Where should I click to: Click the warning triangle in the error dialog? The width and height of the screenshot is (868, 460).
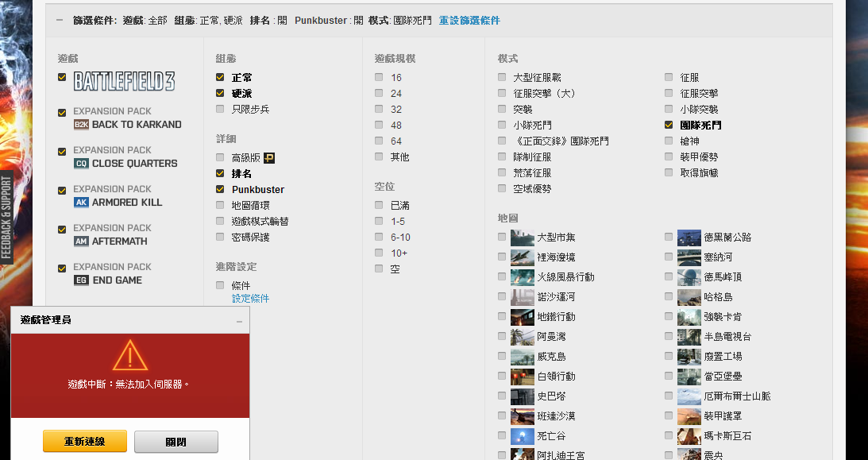(x=130, y=356)
